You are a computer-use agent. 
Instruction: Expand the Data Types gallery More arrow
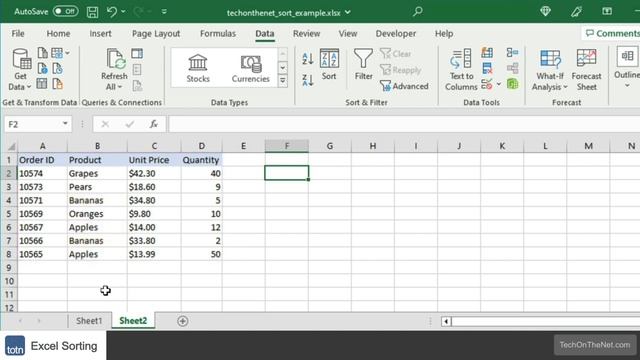[x=282, y=81]
